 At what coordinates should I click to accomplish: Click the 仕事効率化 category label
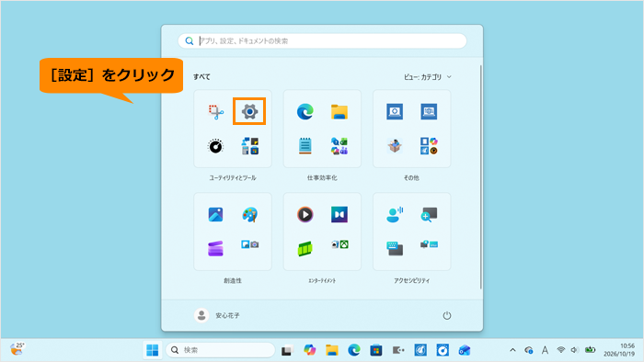[322, 178]
